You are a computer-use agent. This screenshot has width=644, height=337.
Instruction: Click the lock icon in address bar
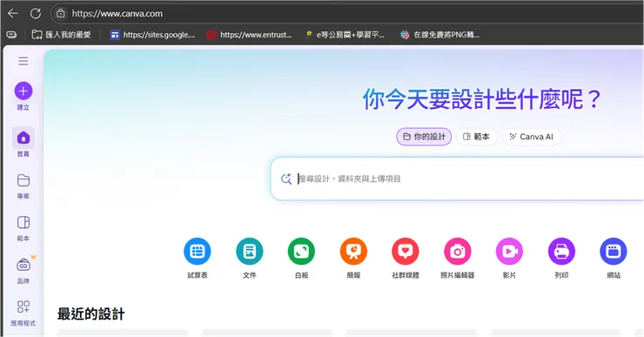[x=60, y=14]
